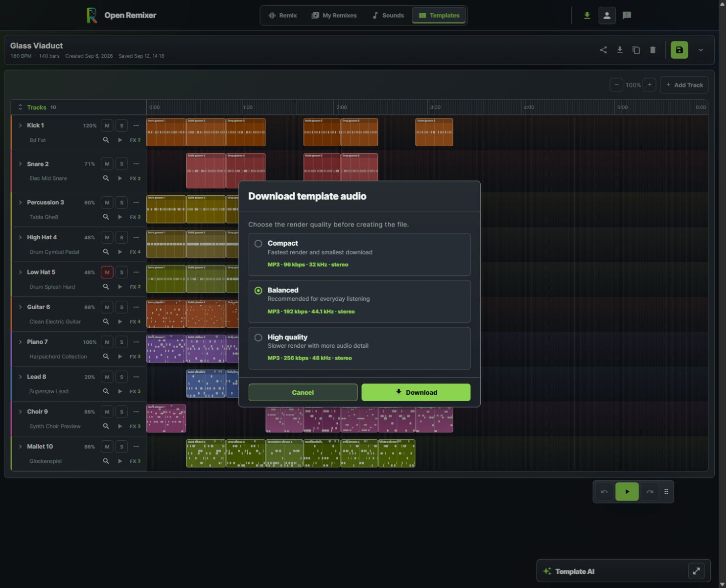Viewport: 726px width, 588px height.
Task: Solo the Guitar 6 track
Action: tap(121, 307)
